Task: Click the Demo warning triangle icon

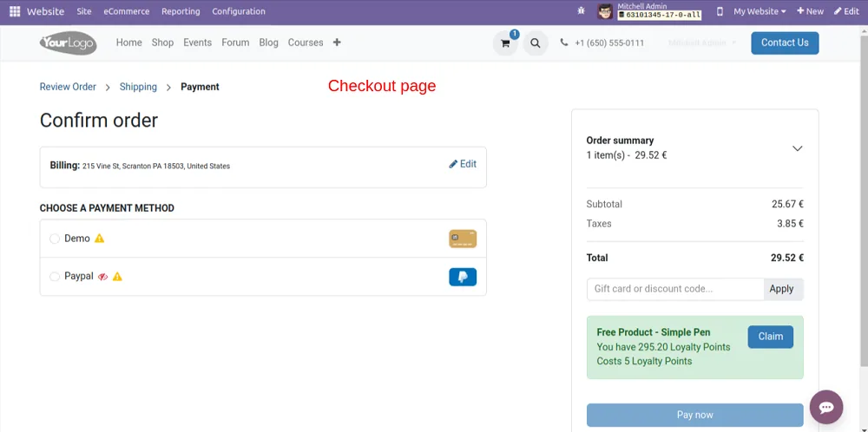Action: click(99, 239)
